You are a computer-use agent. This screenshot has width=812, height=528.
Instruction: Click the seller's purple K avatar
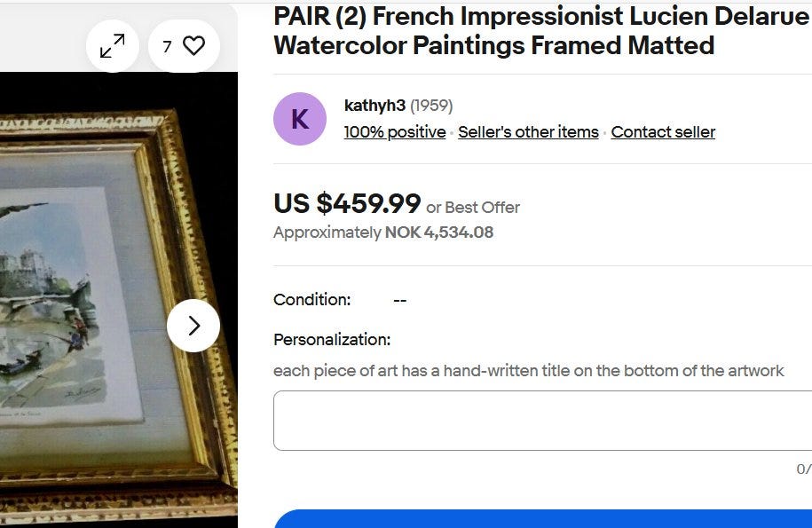pyautogui.click(x=300, y=119)
